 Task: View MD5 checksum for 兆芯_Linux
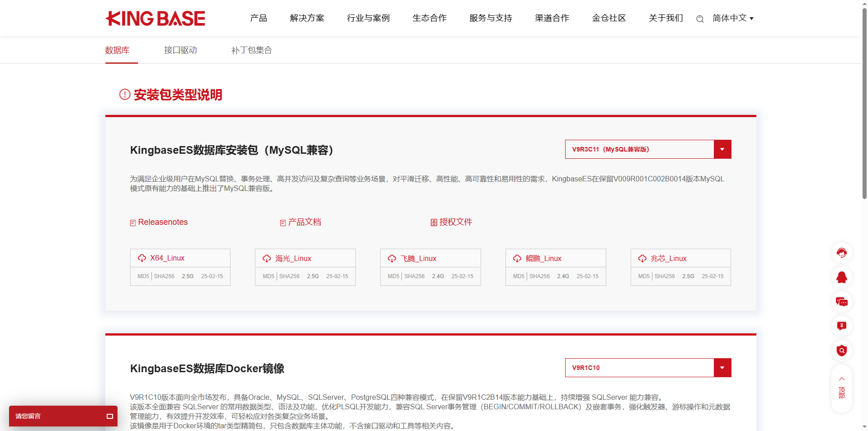click(644, 276)
